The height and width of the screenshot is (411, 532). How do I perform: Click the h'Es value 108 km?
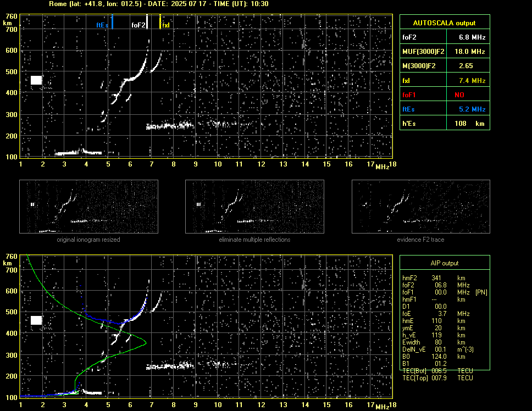[469, 124]
